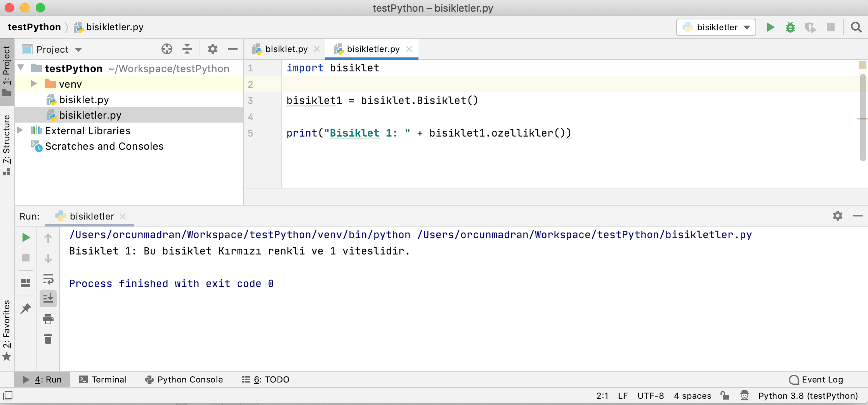Click the bisikletler.py breadcrumb
Screen dimensions: 868x405
109,27
